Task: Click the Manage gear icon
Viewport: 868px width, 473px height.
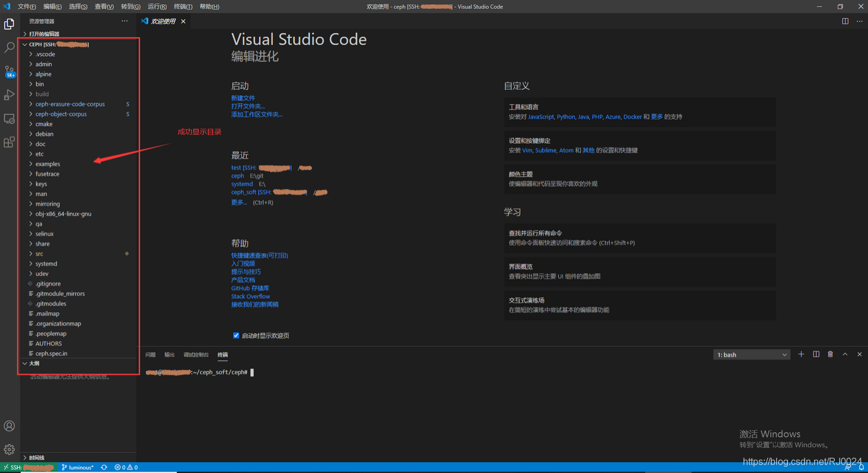Action: pyautogui.click(x=9, y=449)
